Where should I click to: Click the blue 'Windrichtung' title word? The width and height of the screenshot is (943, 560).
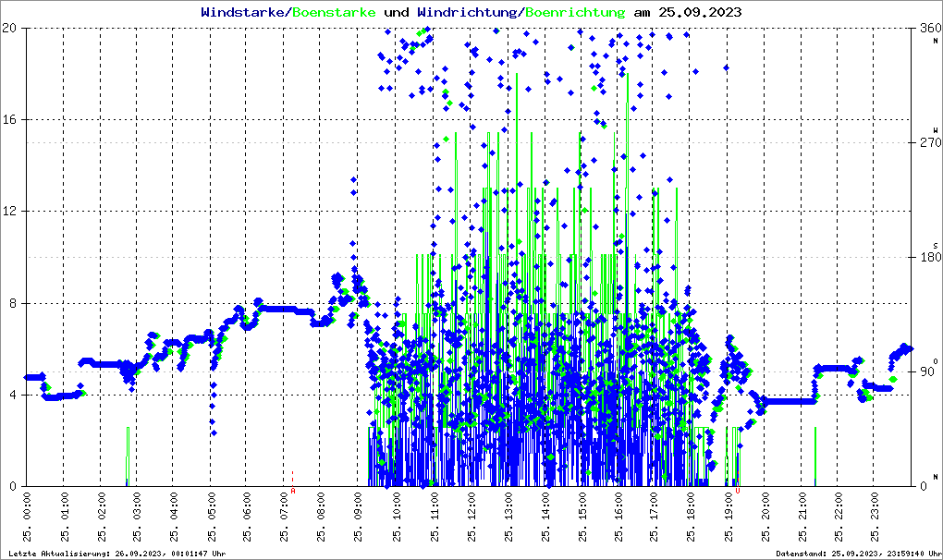(x=467, y=12)
